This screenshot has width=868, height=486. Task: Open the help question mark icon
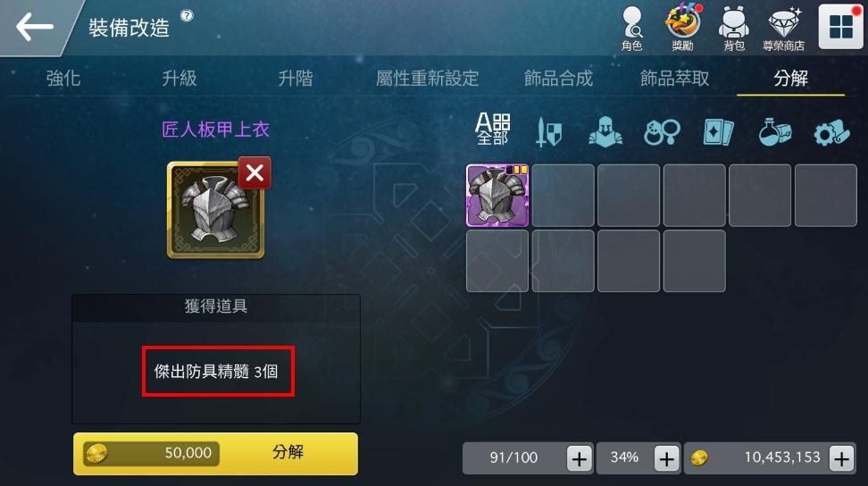click(x=188, y=15)
